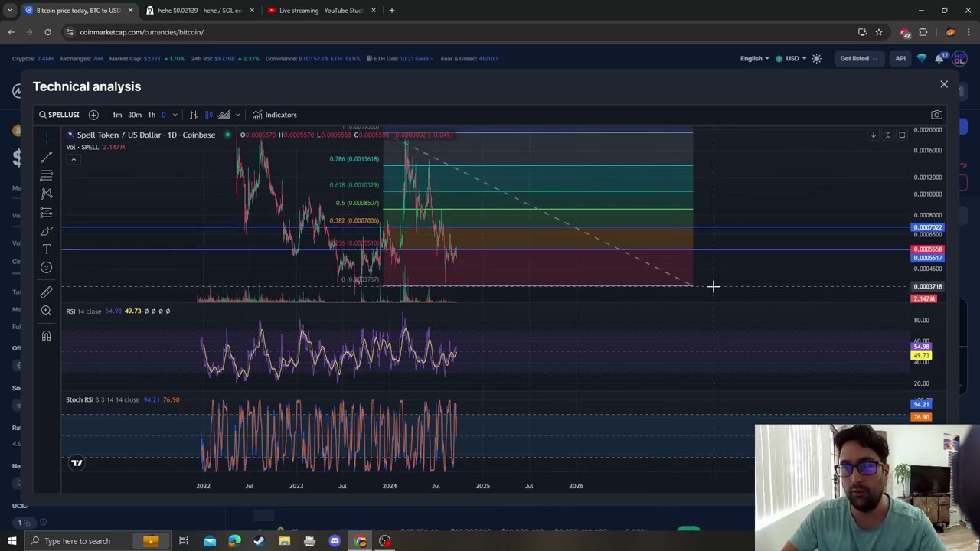Move the pane down with arrow icon
The image size is (980, 551).
click(873, 135)
